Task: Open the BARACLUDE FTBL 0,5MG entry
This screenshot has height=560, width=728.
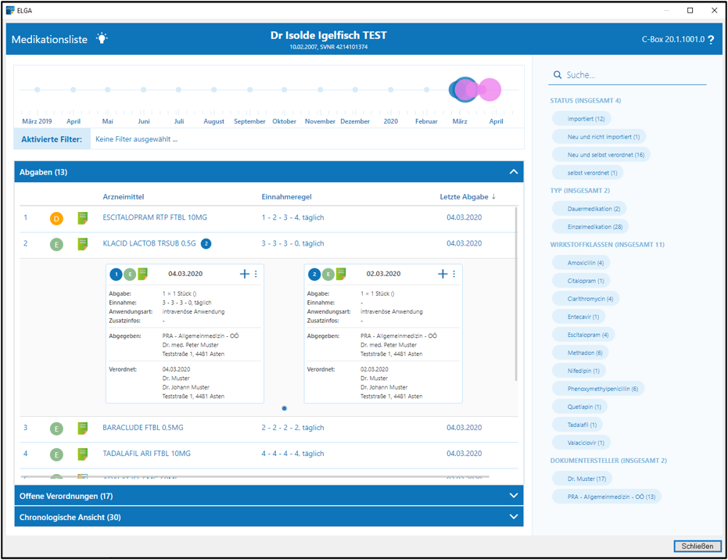Action: point(143,428)
